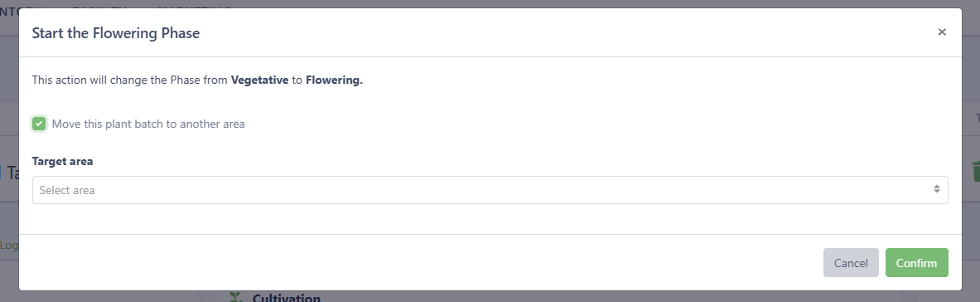
Task: Uncheck the move plant batch checkbox
Action: click(x=39, y=124)
